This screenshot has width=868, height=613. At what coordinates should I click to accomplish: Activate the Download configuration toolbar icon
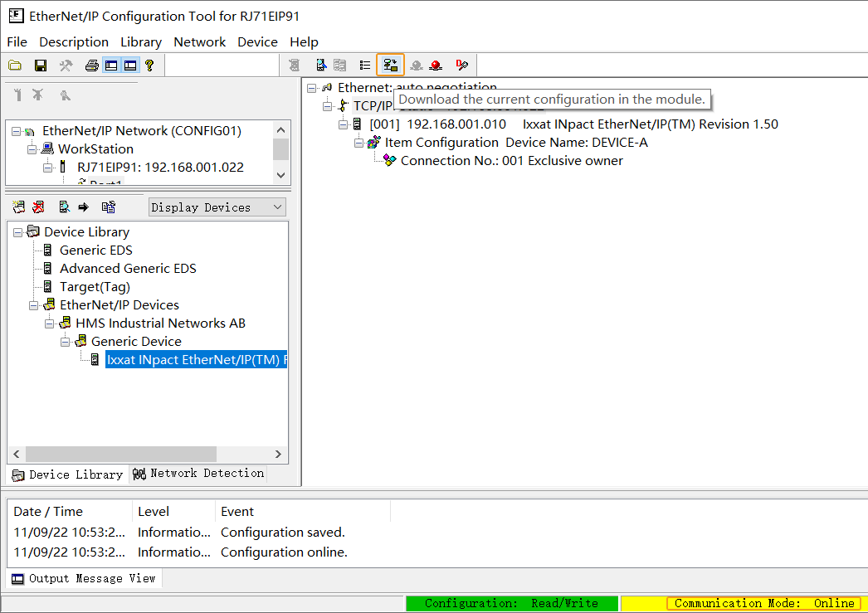tap(391, 64)
